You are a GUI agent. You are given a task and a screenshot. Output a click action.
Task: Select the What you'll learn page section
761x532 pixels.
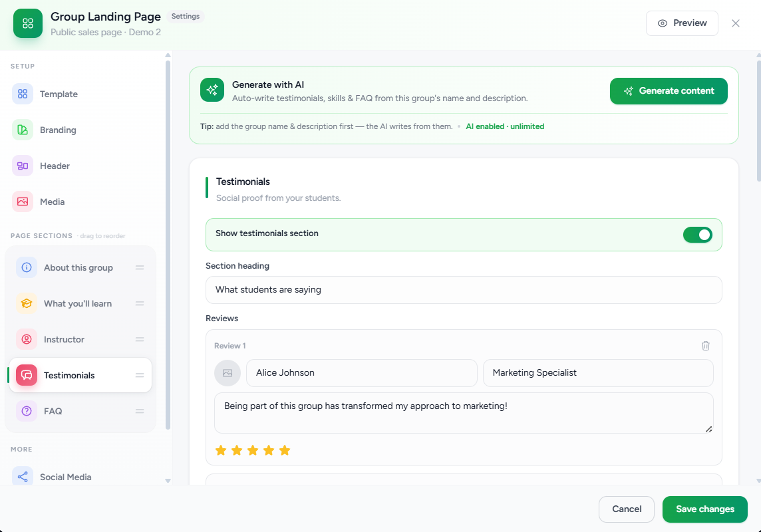(x=80, y=304)
